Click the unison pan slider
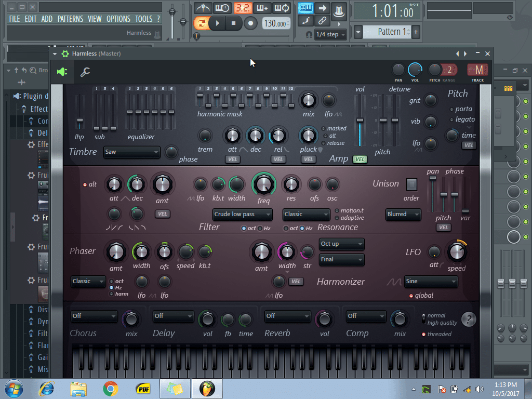This screenshot has height=399, width=532. [x=433, y=194]
